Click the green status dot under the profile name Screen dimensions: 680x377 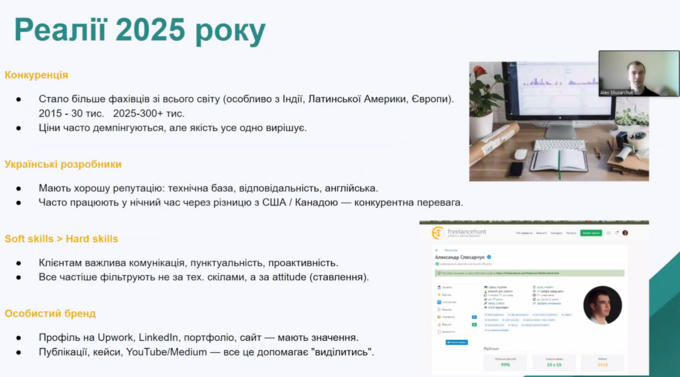click(437, 264)
